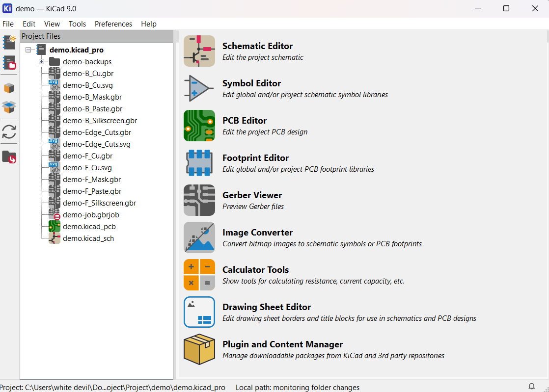Open the Plugin and Content Manager box icon
The height and width of the screenshot is (392, 549).
click(x=199, y=349)
